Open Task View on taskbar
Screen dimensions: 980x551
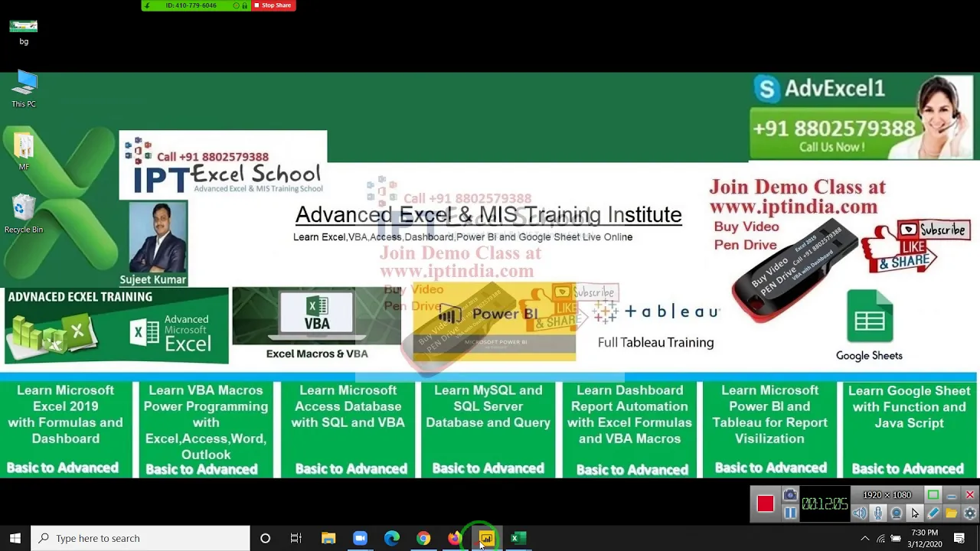296,538
